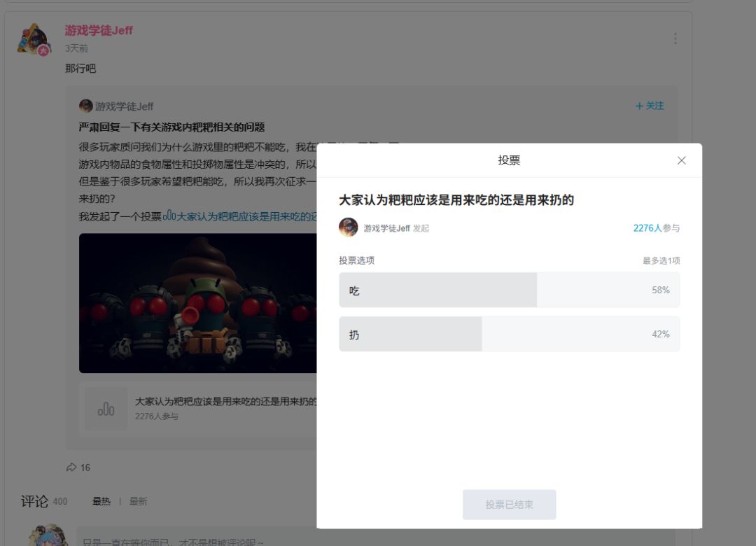Click the poll chart icon in poll card

(x=106, y=409)
